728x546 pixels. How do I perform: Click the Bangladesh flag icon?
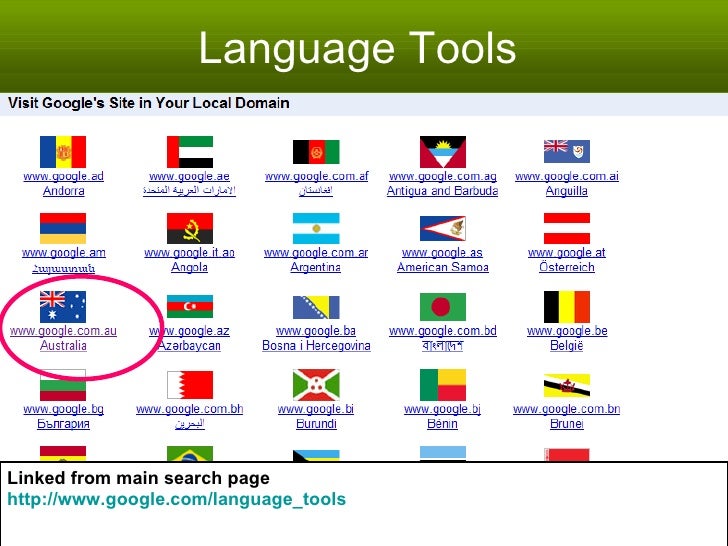pos(442,307)
